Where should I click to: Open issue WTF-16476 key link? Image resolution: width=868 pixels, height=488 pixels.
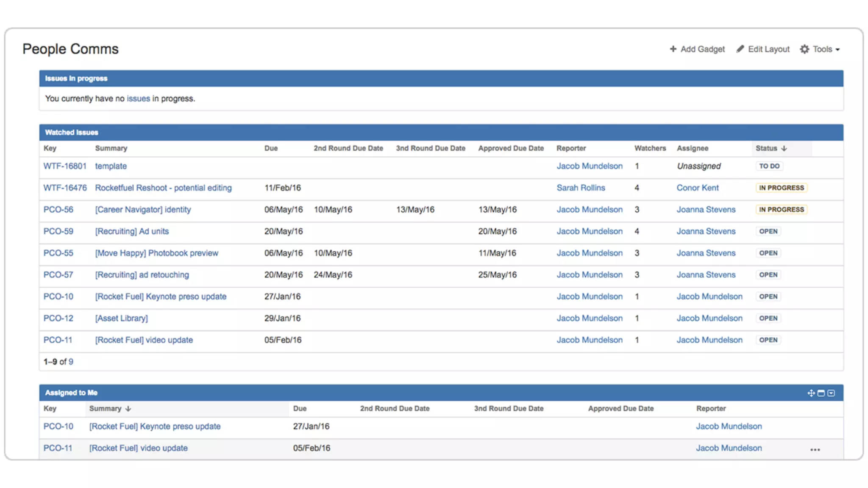pyautogui.click(x=65, y=188)
